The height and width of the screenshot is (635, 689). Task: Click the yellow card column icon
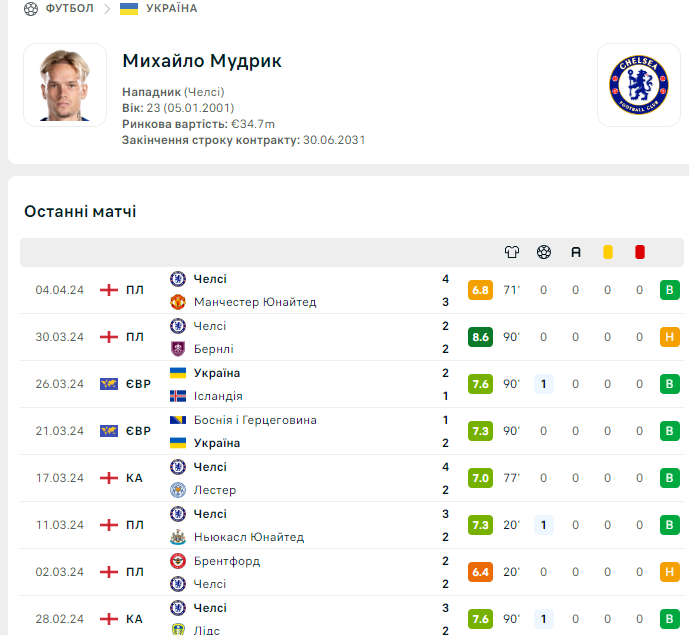608,252
